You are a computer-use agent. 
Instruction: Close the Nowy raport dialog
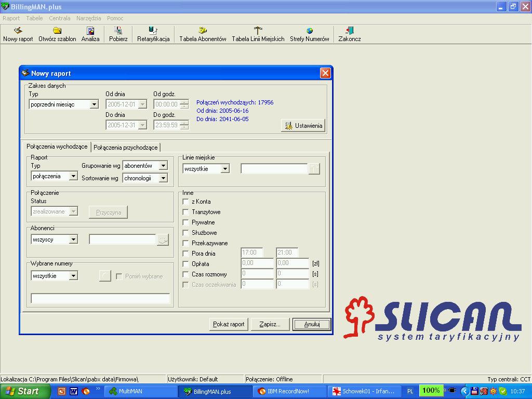(x=325, y=73)
